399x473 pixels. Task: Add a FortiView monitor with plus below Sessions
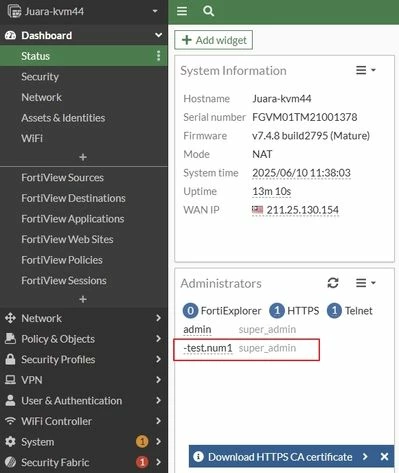coord(83,299)
